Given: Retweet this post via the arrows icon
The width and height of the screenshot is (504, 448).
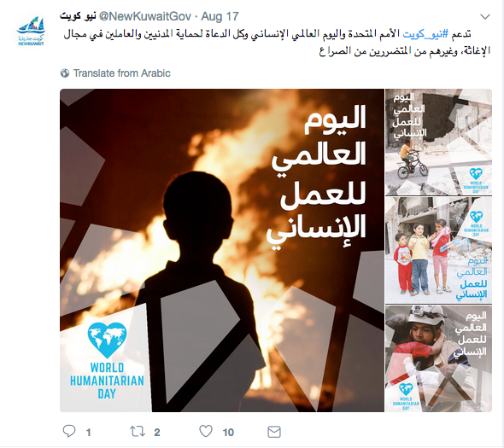Looking at the screenshot, I should click(138, 431).
